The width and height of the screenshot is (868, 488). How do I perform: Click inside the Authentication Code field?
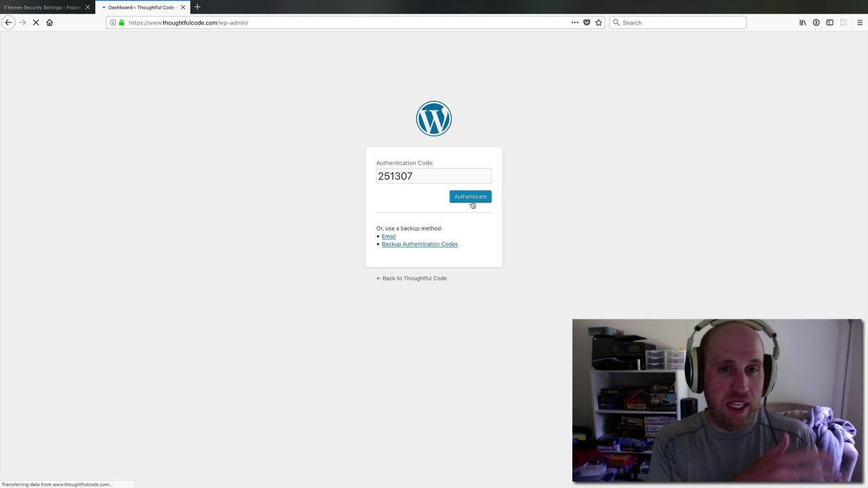(x=433, y=176)
